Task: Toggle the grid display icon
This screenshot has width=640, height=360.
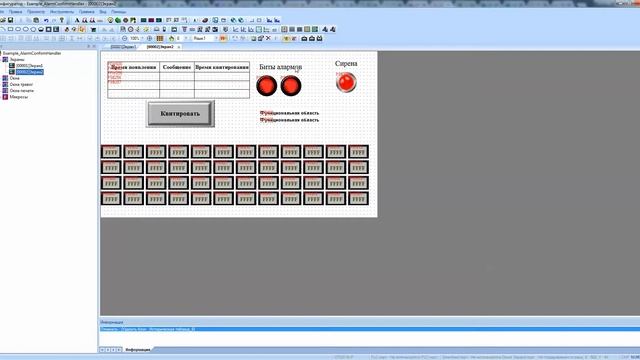Action: pyautogui.click(x=160, y=38)
